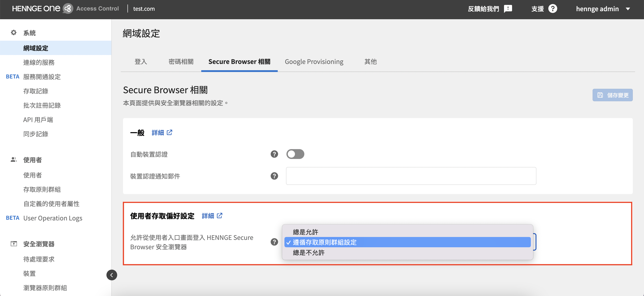The width and height of the screenshot is (644, 296).
Task: Open 待處理要求 in the sidebar
Action: [39, 259]
